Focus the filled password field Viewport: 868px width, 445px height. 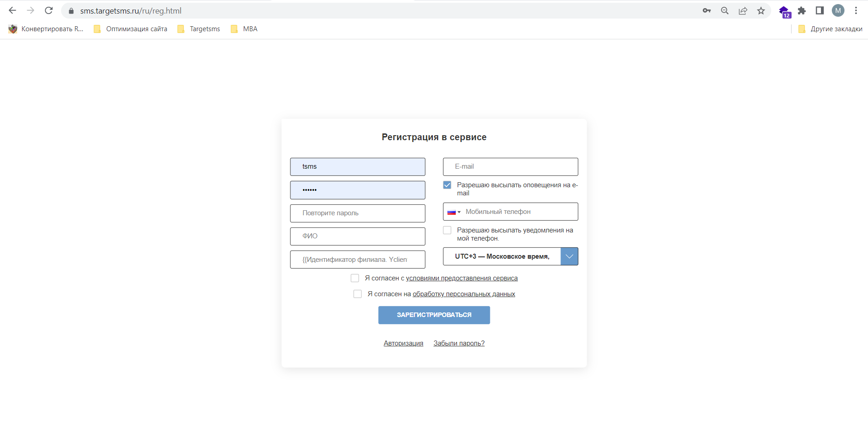[358, 190]
